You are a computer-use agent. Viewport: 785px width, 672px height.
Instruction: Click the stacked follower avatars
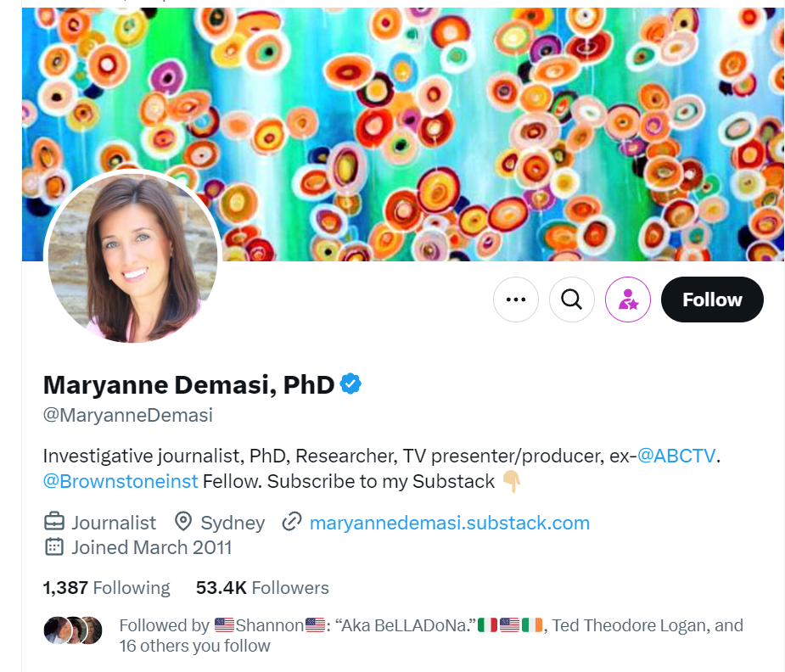[x=73, y=630]
